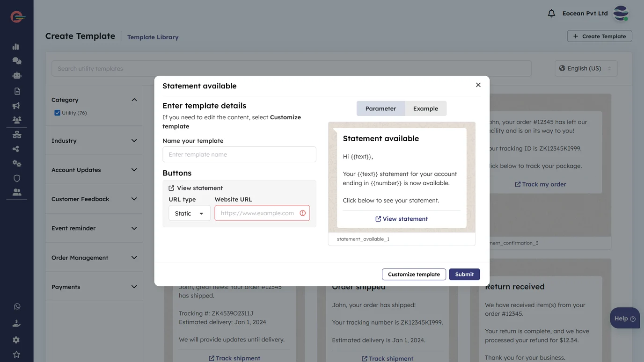The width and height of the screenshot is (644, 362).
Task: Open the WhatsApp icon in sidebar
Action: [17, 307]
